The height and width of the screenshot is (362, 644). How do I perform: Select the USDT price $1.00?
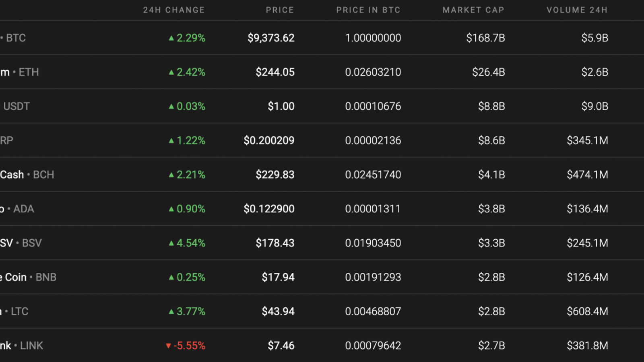(x=281, y=106)
